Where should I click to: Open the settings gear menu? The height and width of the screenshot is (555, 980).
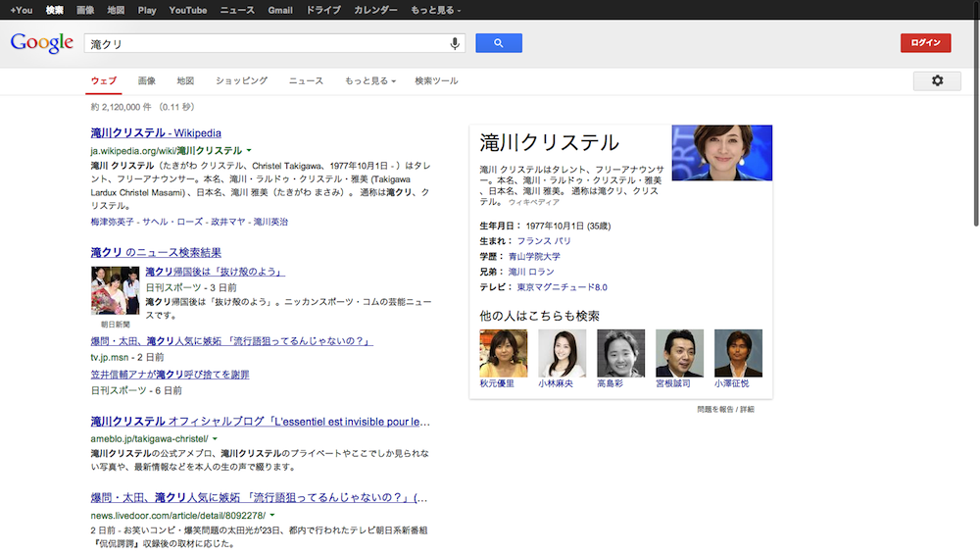pos(937,80)
